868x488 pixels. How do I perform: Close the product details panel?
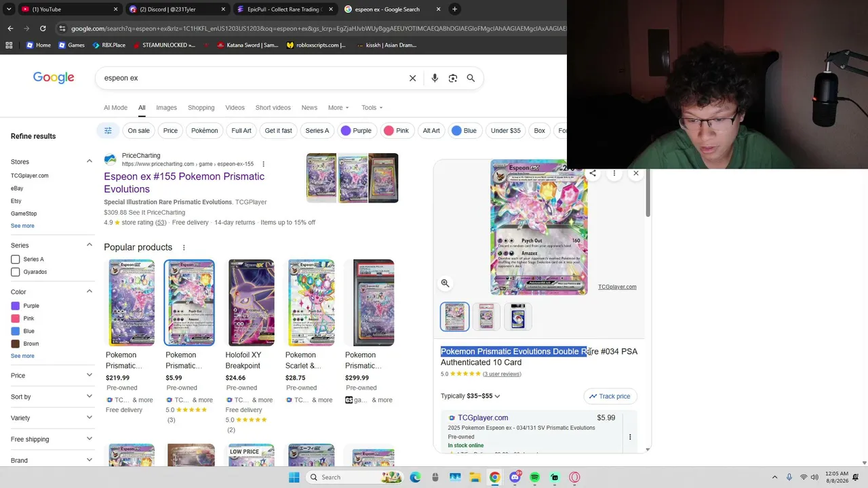click(x=636, y=174)
